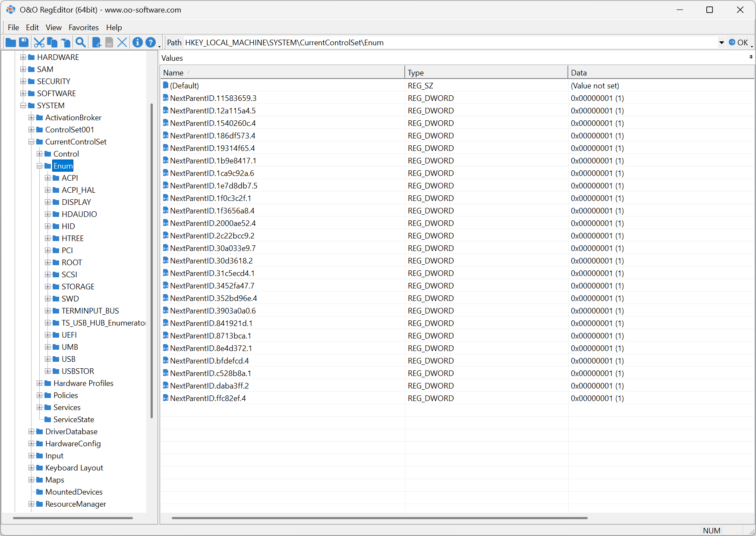The width and height of the screenshot is (756, 536).
Task: Click the delete X toolbar icon
Action: click(122, 42)
